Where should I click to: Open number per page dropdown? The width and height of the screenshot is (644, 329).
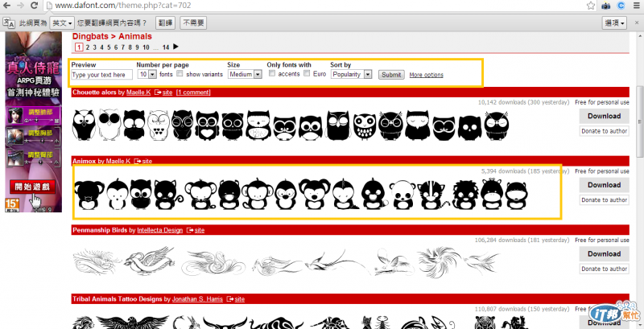click(x=147, y=74)
